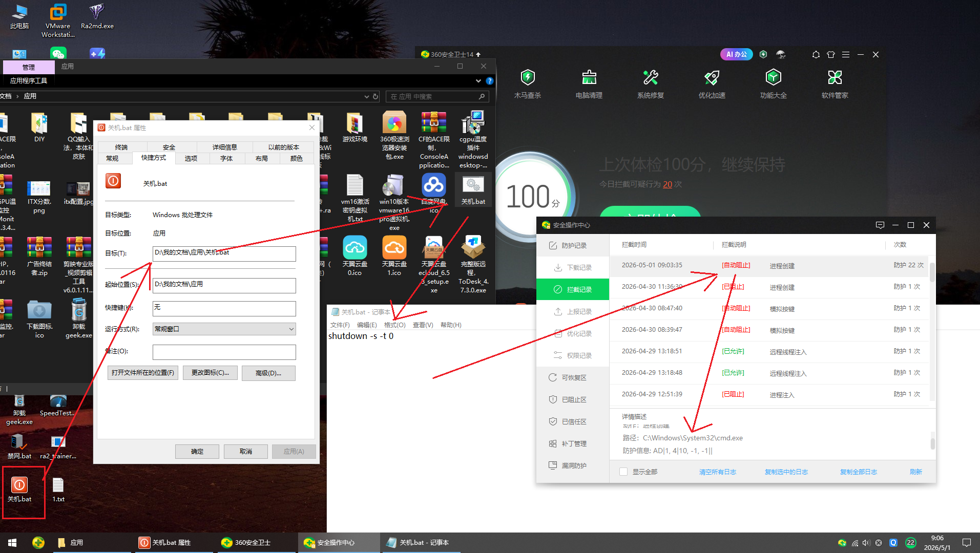This screenshot has width=980, height=553.
Task: Cancel the properties dialog with 取消
Action: tap(246, 452)
